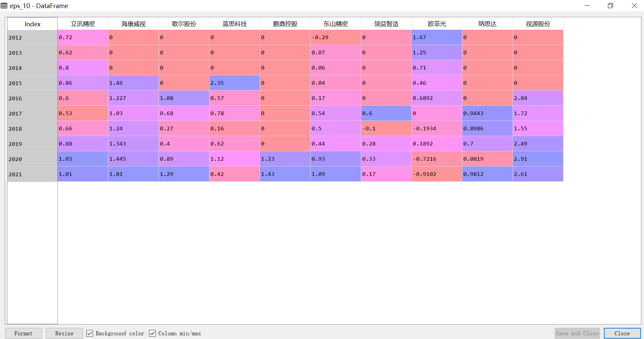Click cell with value 0.0819
Screen dimensions: 644x339
[488, 159]
